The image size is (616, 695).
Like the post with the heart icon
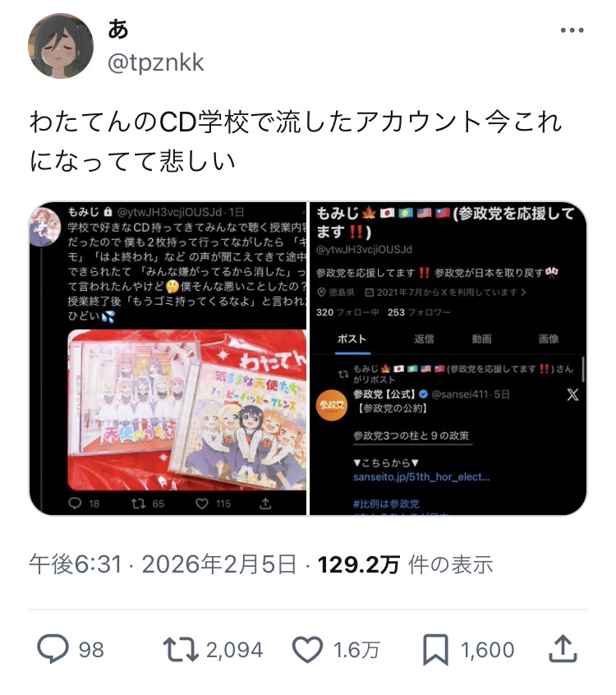pyautogui.click(x=307, y=649)
